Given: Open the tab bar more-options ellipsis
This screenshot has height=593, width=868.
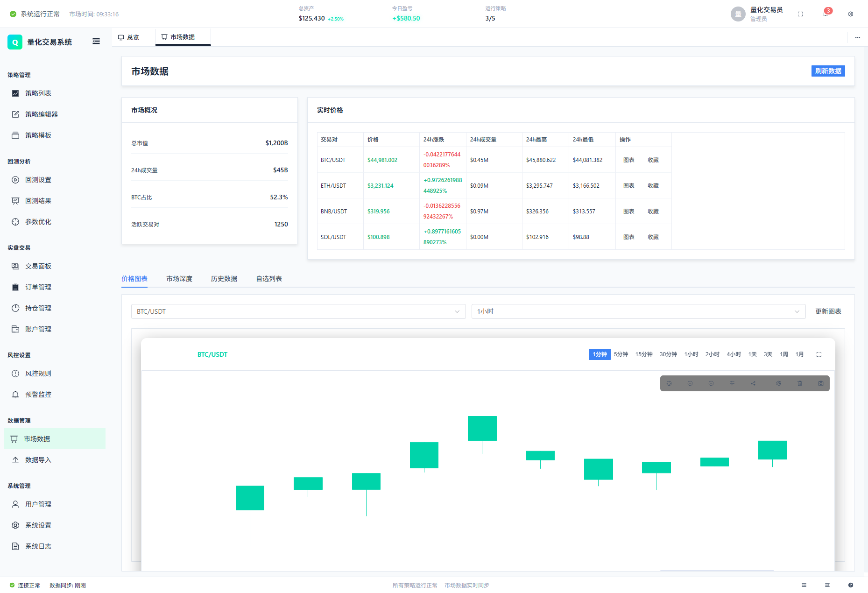Looking at the screenshot, I should tap(858, 37).
